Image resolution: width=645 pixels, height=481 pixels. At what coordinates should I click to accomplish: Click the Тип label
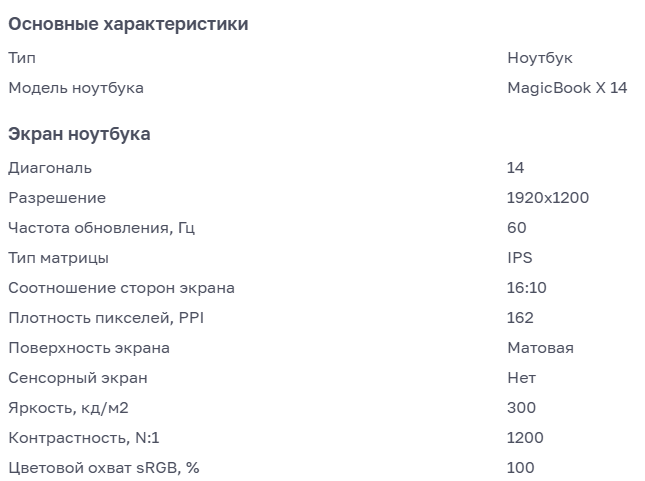(22, 58)
